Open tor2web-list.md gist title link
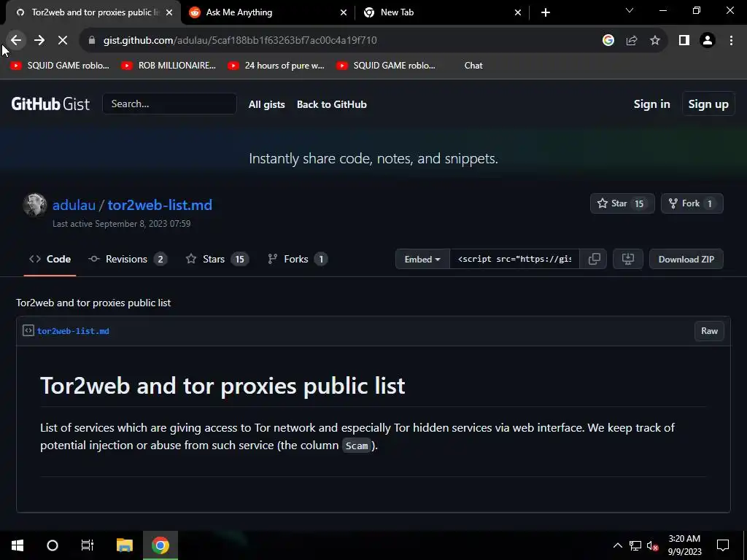Screen dimensions: 747x560 (x=160, y=205)
